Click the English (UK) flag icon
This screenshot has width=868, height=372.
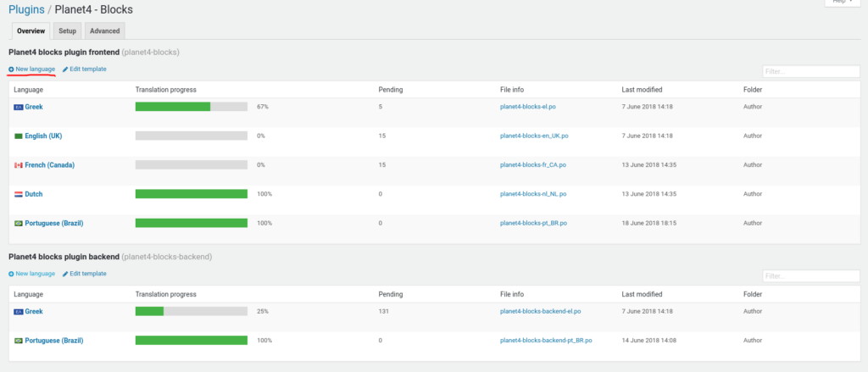point(19,136)
